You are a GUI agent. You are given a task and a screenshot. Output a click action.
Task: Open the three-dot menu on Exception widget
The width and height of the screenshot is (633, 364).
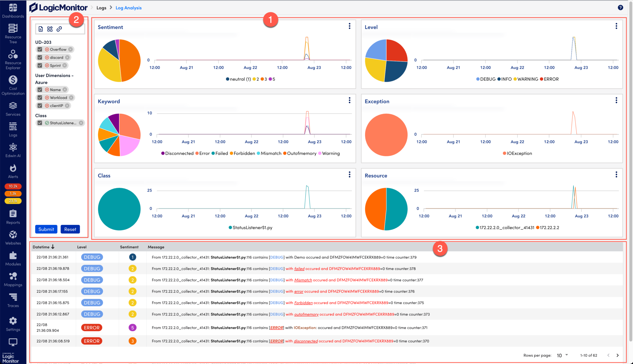tap(616, 100)
